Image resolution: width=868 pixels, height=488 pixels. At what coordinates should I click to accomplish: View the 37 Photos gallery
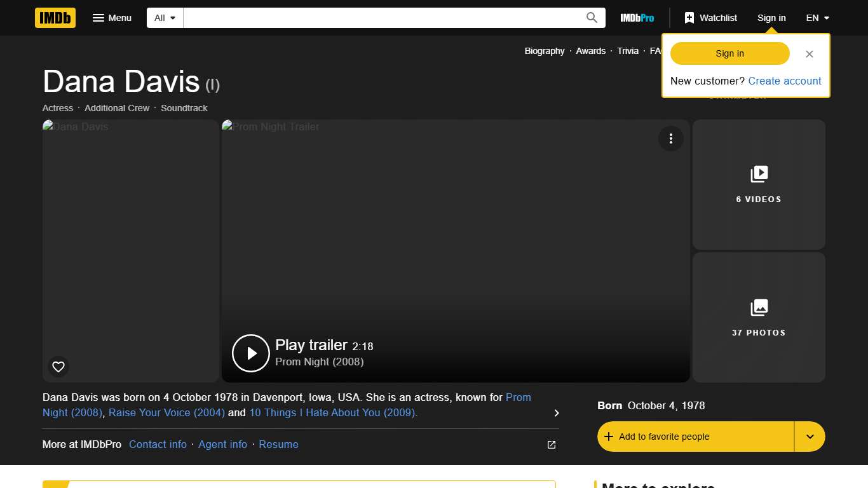point(759,318)
